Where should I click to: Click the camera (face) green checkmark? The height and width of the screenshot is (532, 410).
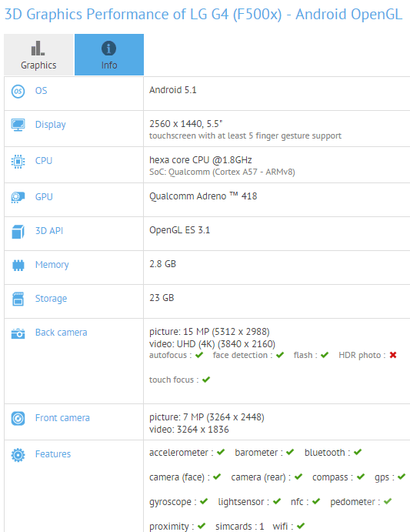[x=217, y=477]
